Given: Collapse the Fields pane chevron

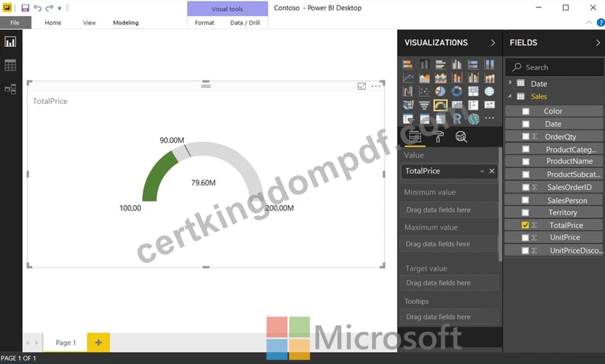Looking at the screenshot, I should click(598, 43).
